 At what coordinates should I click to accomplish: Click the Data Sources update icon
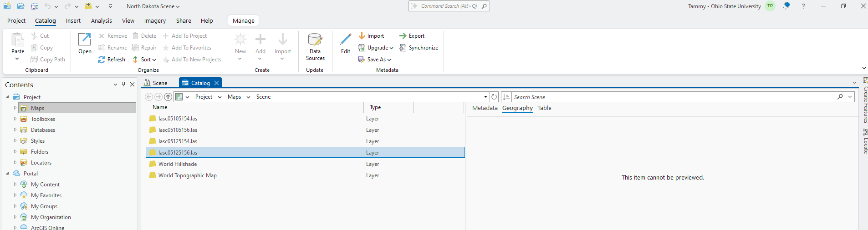coord(315,41)
